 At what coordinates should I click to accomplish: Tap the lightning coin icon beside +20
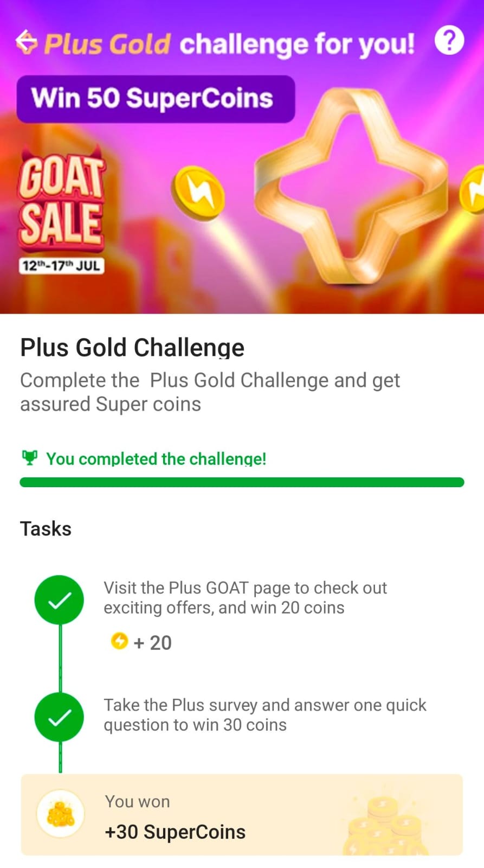click(119, 641)
